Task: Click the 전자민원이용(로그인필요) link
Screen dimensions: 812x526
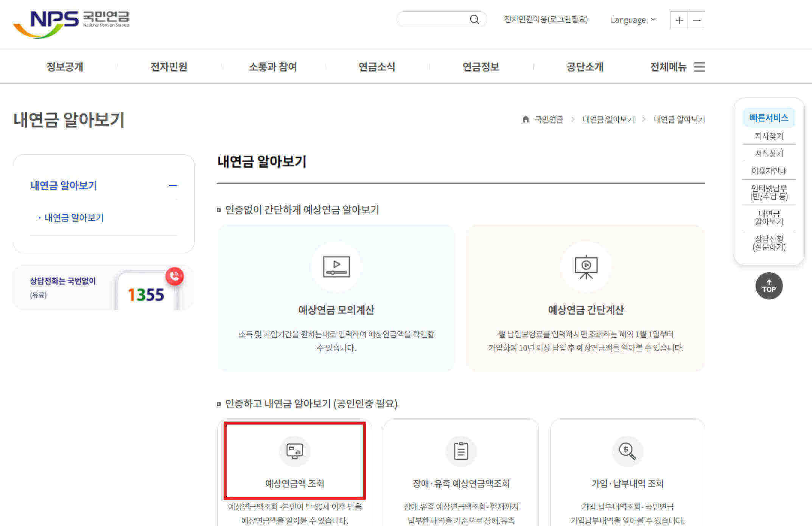Action: pos(545,19)
